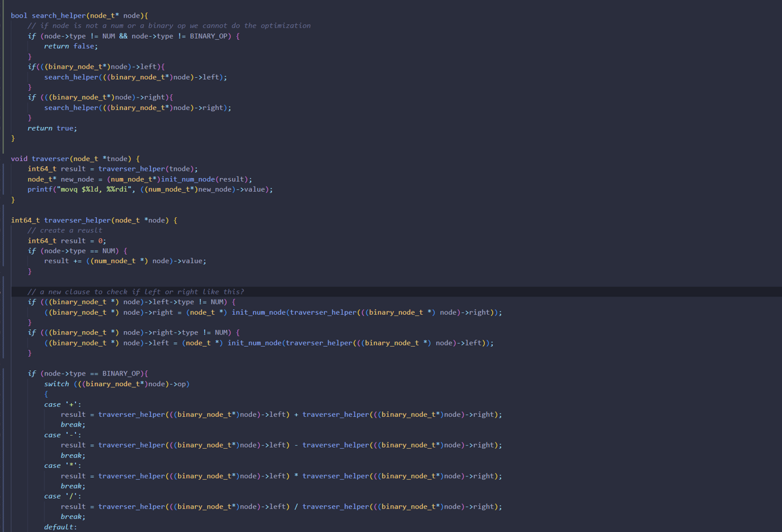Click the 'int64_t traverser_helper' definition line
Screen dimensions: 782x532
pos(94,221)
